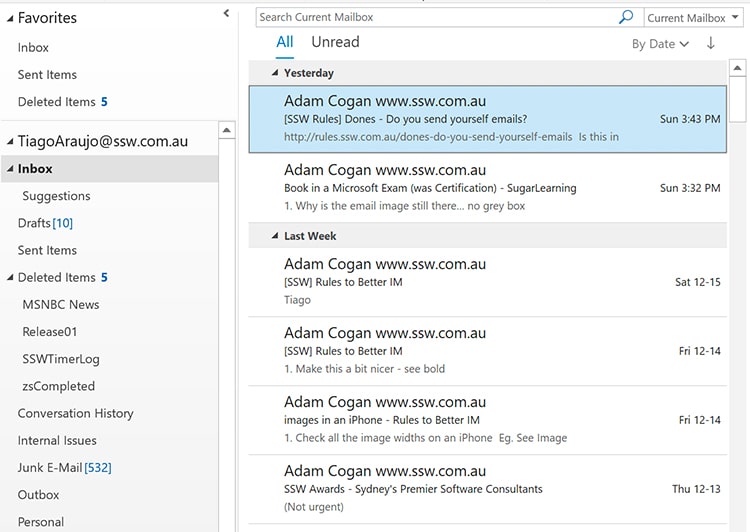Viewport: 750px width, 532px height.
Task: Select the All messages tab
Action: point(285,42)
